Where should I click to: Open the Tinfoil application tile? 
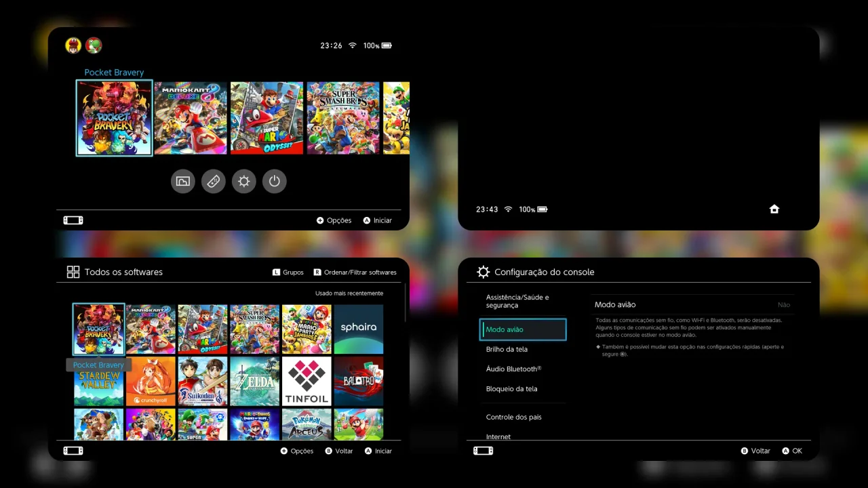(x=307, y=380)
